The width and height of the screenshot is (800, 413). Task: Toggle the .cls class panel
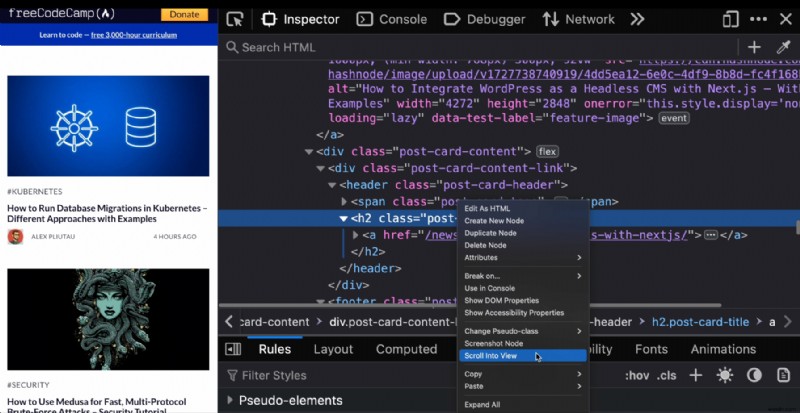click(666, 376)
